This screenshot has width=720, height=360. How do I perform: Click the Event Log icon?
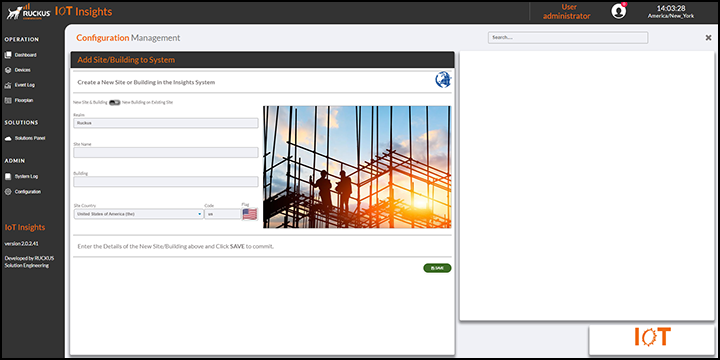(x=7, y=85)
